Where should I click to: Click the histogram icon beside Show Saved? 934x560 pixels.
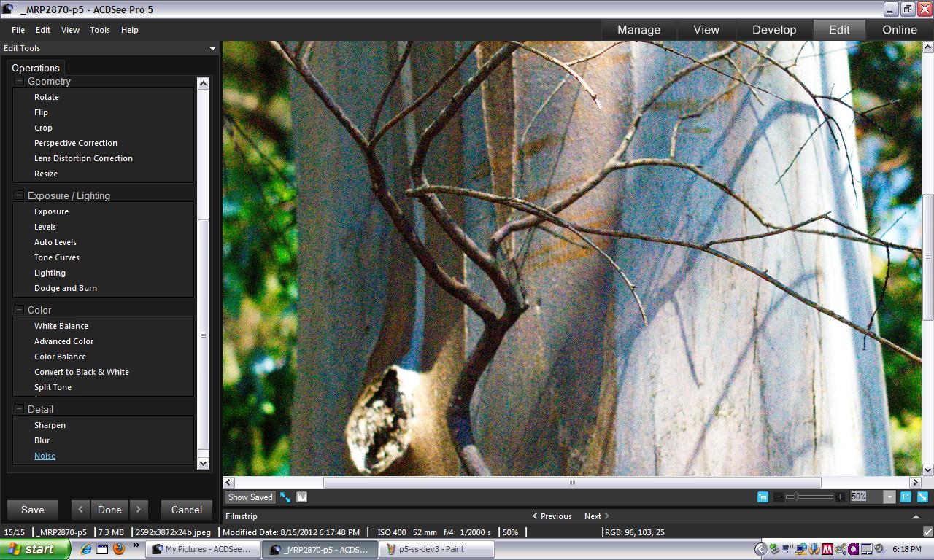point(301,497)
